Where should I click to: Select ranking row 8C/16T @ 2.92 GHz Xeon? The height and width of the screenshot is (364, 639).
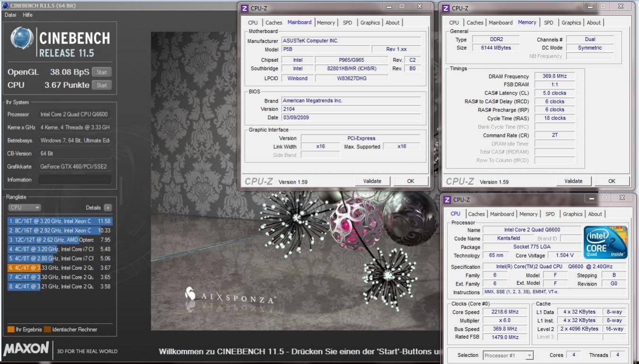click(x=60, y=230)
